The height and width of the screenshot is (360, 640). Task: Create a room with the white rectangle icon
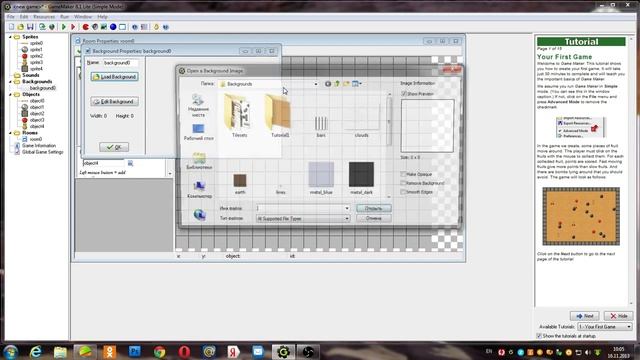[x=122, y=27]
